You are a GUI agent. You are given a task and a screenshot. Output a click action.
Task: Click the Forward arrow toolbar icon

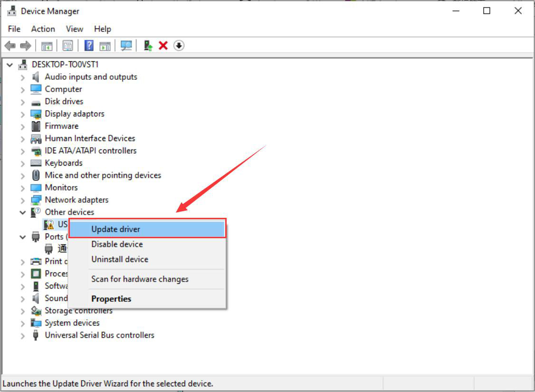26,46
